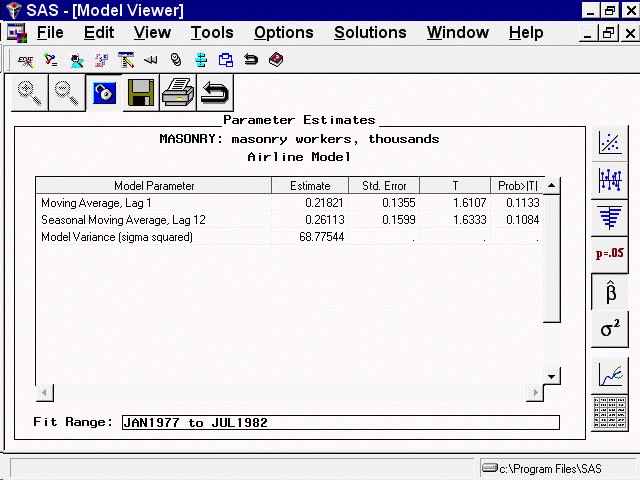Select the beta-hat parameter estimates view
640x480 pixels.
[610, 291]
